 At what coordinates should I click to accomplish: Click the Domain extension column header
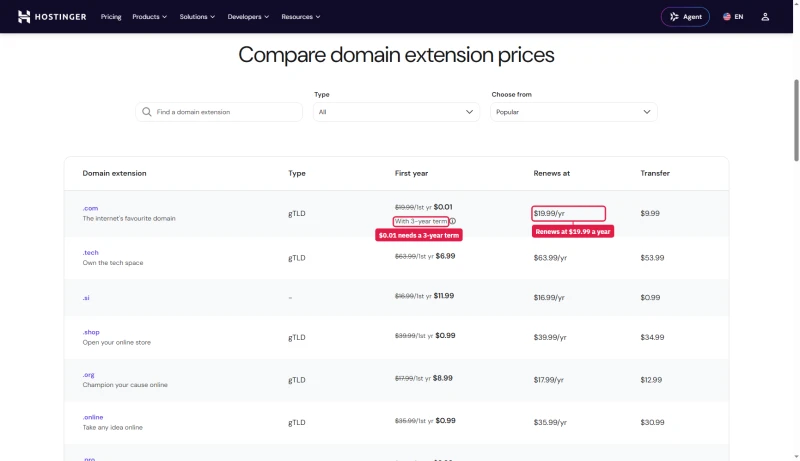(114, 173)
